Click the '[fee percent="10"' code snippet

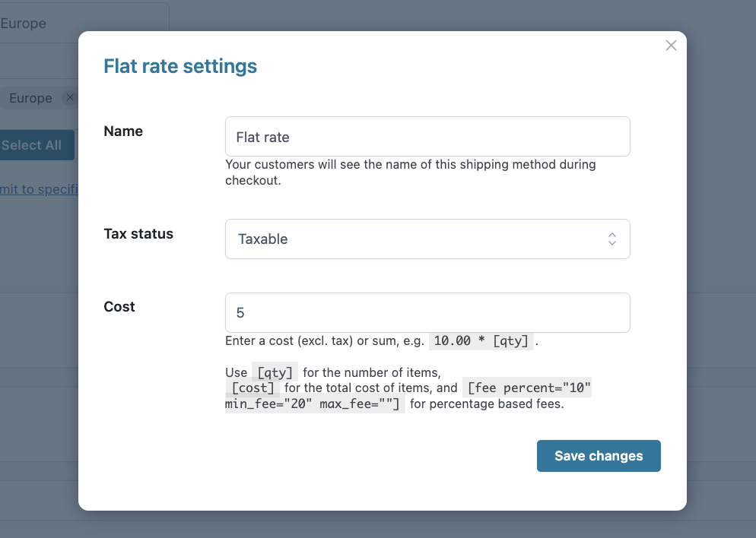(527, 388)
